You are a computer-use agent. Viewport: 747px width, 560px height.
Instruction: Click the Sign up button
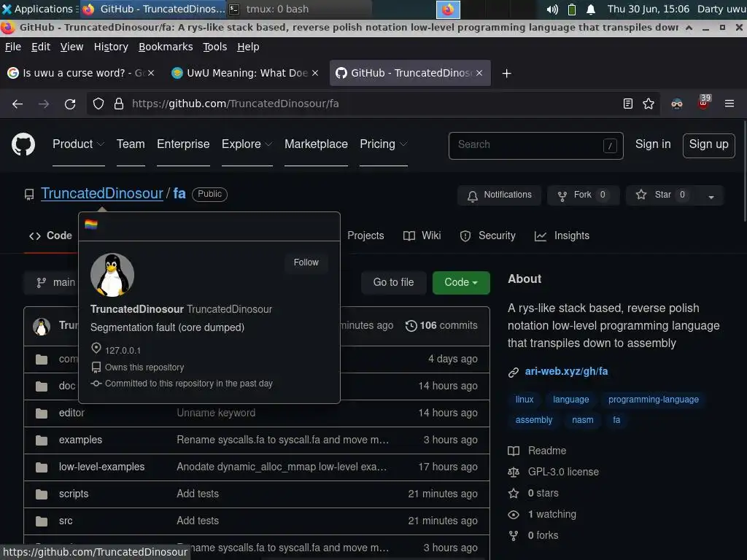pos(708,145)
